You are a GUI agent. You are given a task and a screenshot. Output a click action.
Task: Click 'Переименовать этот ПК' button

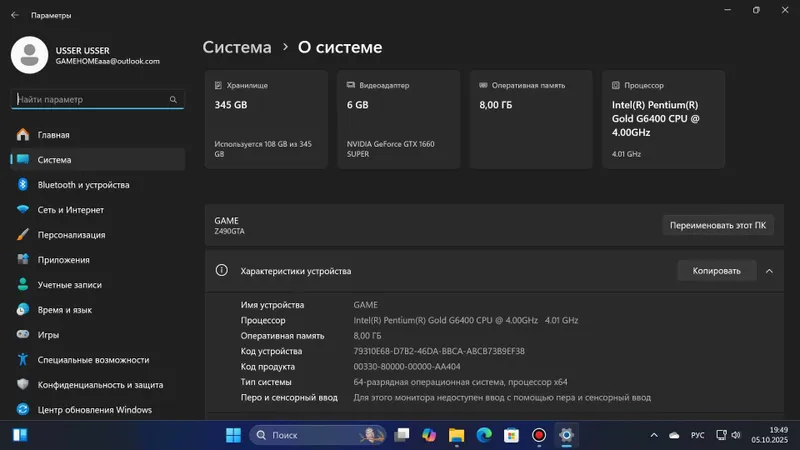pyautogui.click(x=718, y=226)
